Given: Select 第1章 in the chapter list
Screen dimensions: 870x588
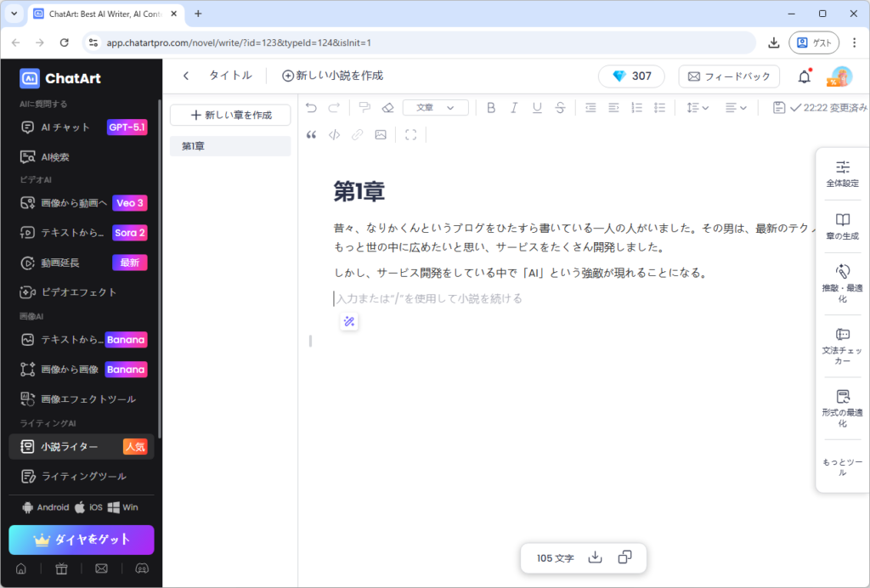Looking at the screenshot, I should [x=230, y=146].
